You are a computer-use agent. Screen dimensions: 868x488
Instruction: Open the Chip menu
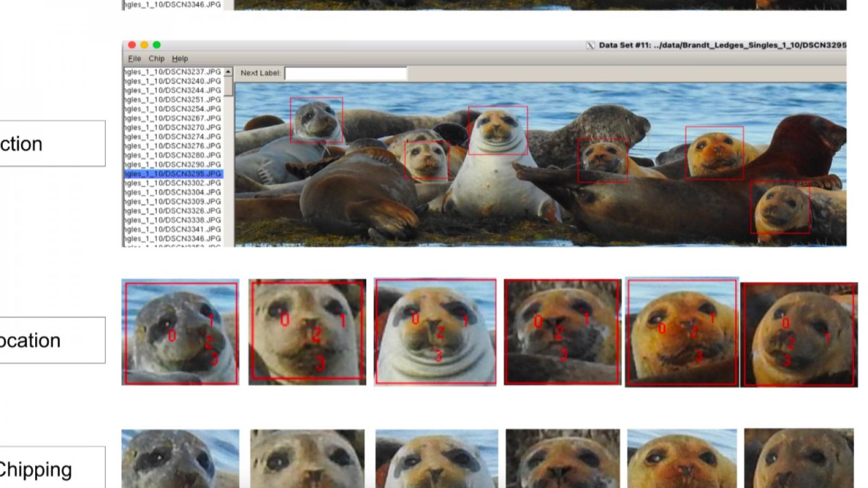pyautogui.click(x=156, y=59)
